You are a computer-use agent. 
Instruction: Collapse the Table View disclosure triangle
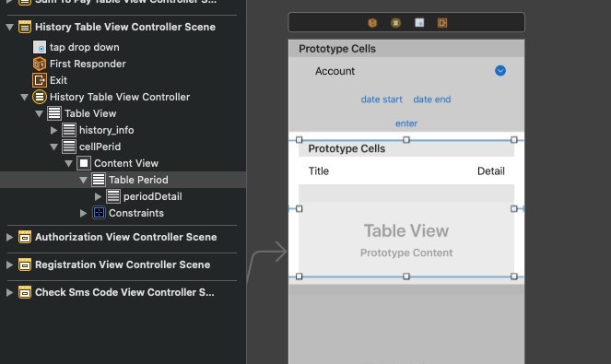39,113
